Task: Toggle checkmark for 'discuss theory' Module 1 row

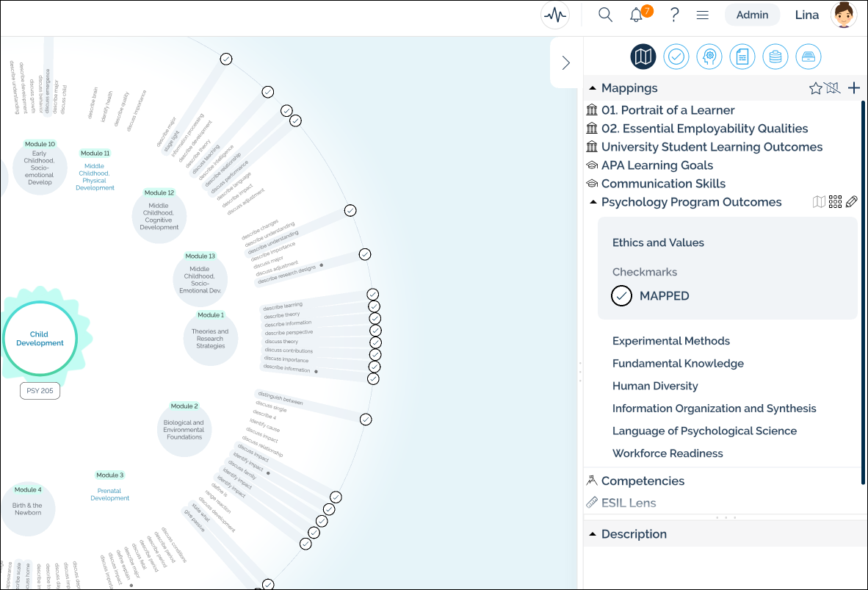Action: (x=375, y=342)
